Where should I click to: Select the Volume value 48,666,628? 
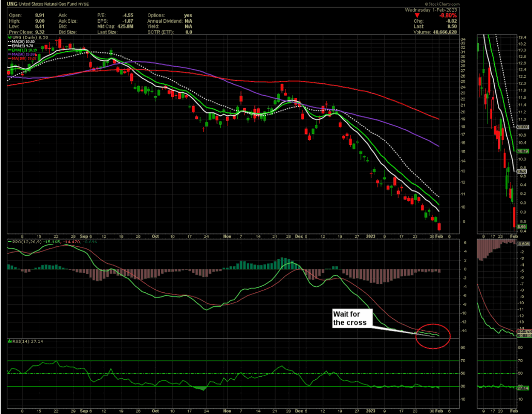pos(445,32)
